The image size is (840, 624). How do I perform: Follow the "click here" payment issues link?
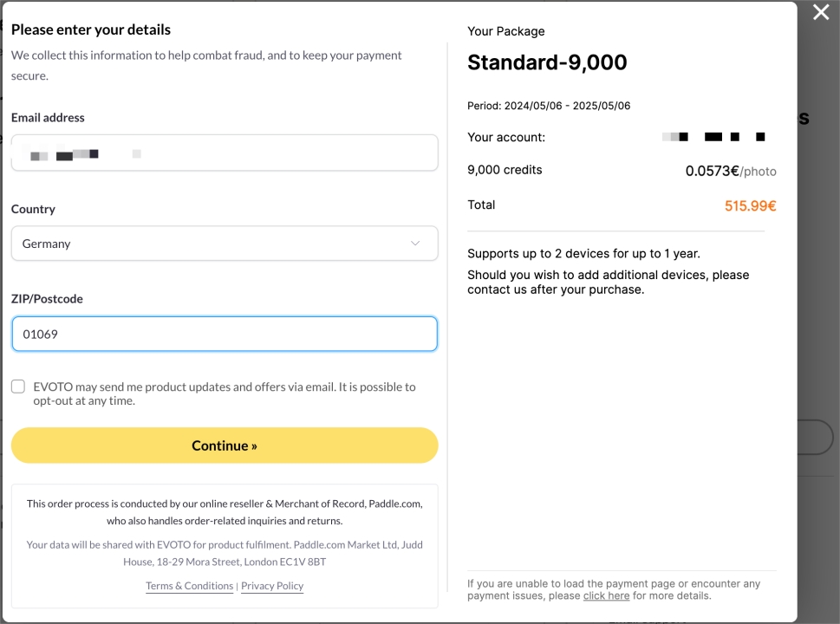click(606, 596)
